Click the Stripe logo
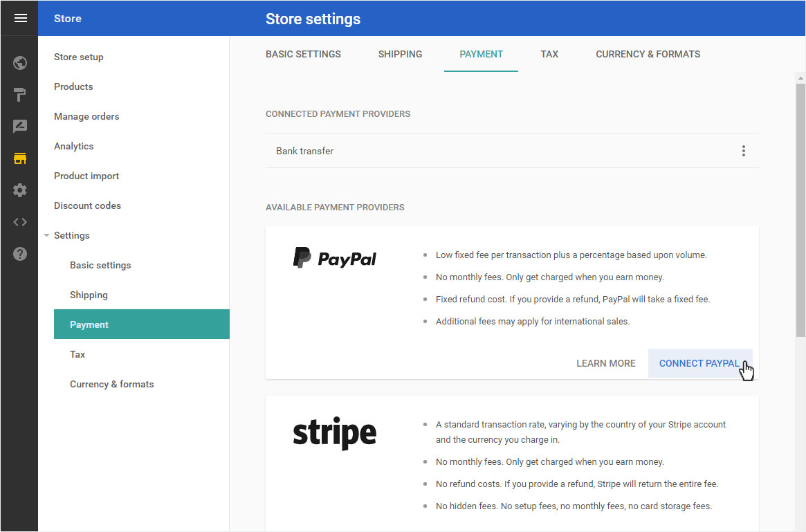The width and height of the screenshot is (806, 532). 335,433
